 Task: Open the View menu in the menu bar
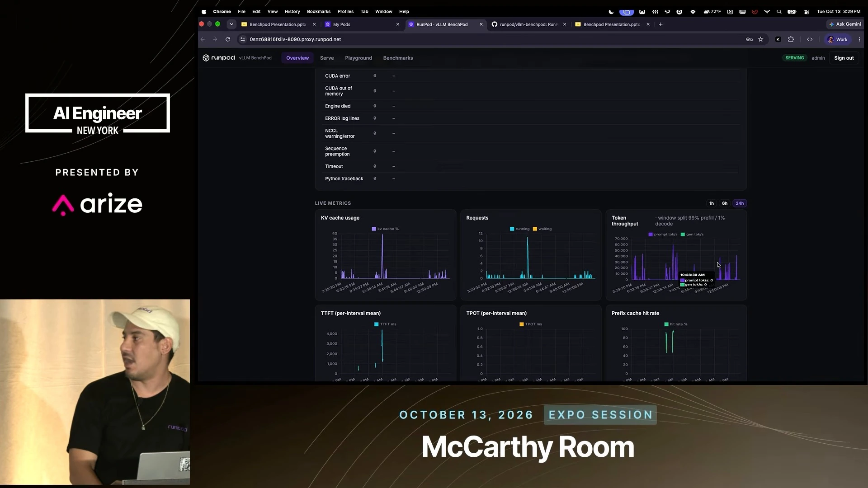pyautogui.click(x=273, y=12)
